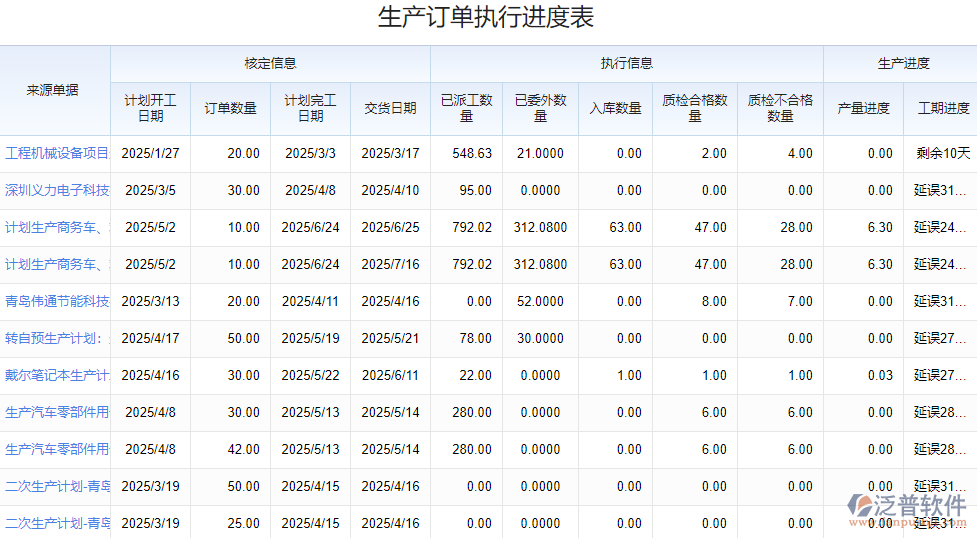Click the delivery date cell 2025/4/10
Screen dimensions: 977x538
(x=391, y=190)
